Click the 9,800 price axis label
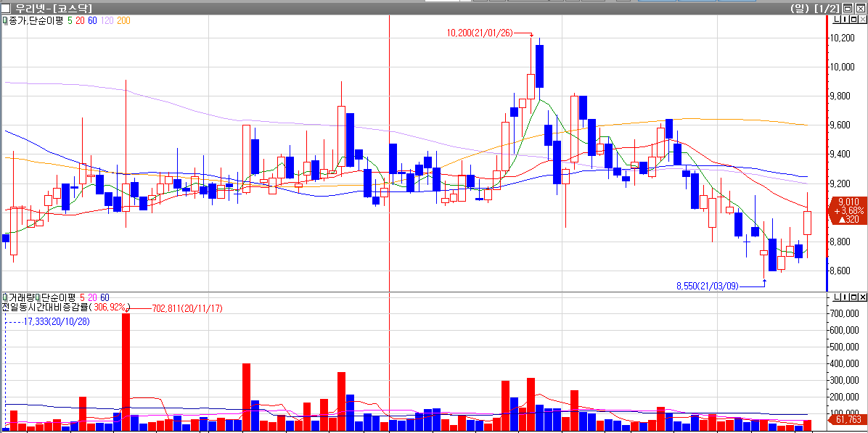Viewport: 868px width, 433px height. pos(841,96)
